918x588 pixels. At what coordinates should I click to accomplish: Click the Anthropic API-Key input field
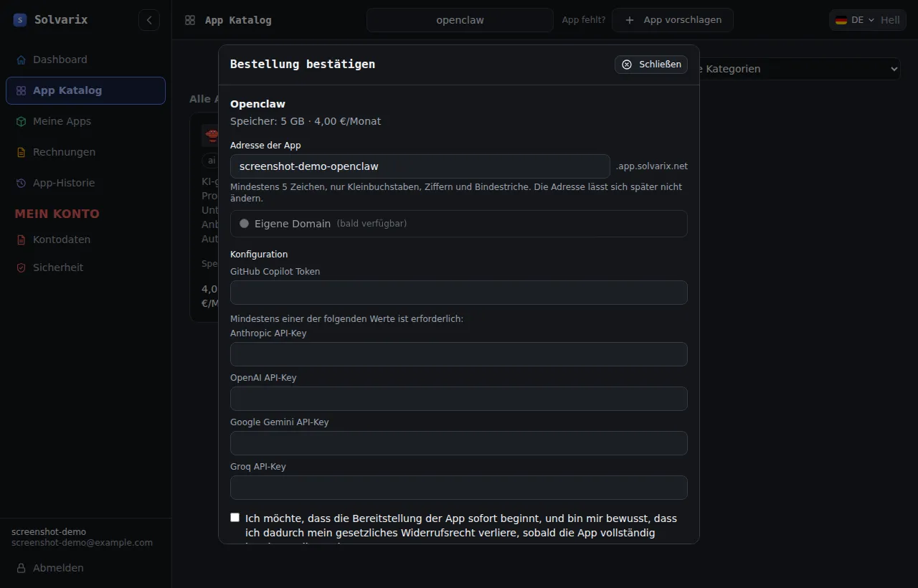[x=459, y=354]
